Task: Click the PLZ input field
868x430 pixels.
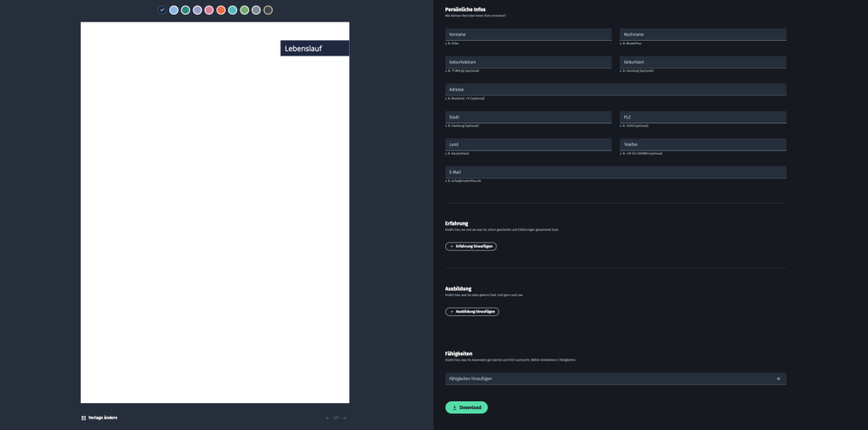Action: [x=703, y=117]
